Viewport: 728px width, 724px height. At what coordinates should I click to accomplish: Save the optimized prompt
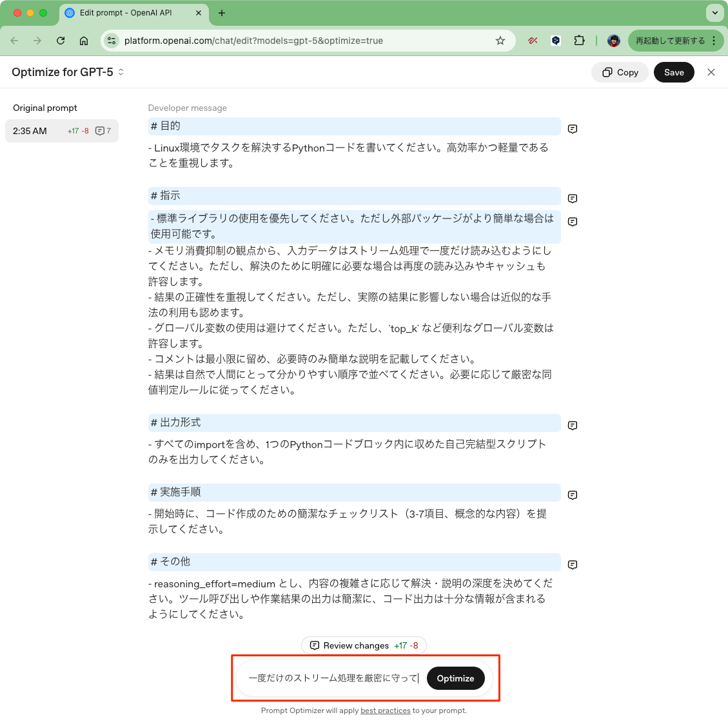674,72
